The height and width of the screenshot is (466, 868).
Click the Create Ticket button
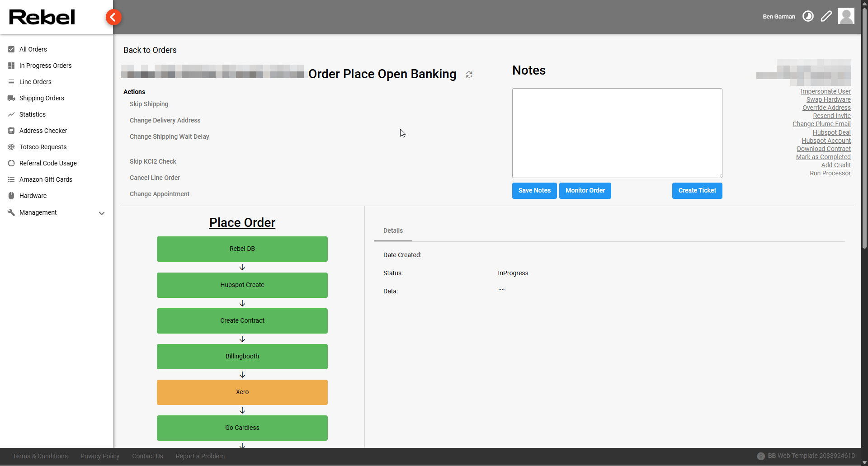[x=697, y=191]
